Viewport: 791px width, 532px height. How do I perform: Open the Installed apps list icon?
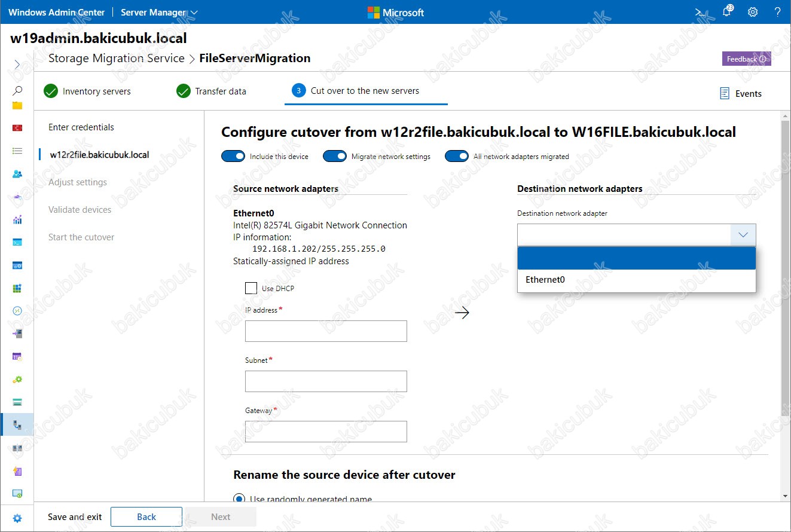coord(17,151)
